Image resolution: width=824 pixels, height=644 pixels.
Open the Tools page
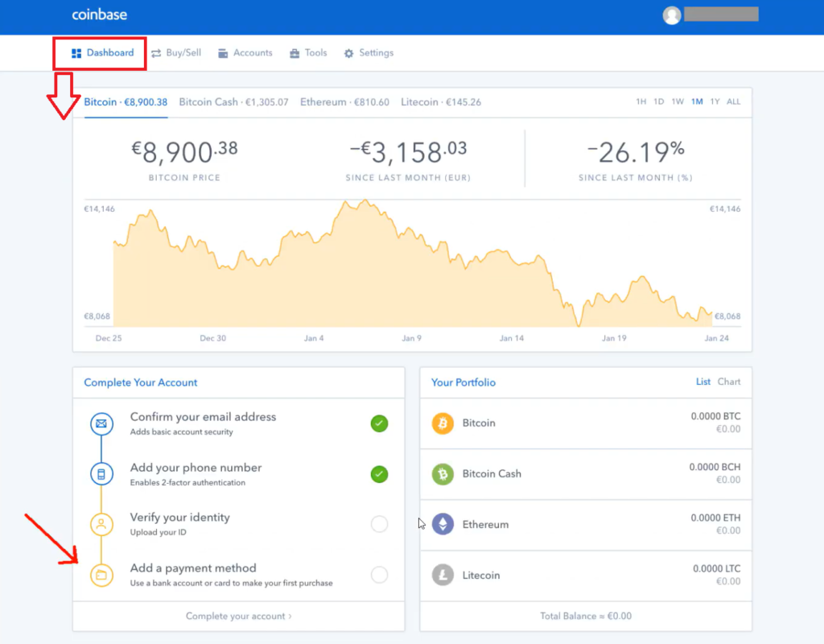[x=308, y=53]
